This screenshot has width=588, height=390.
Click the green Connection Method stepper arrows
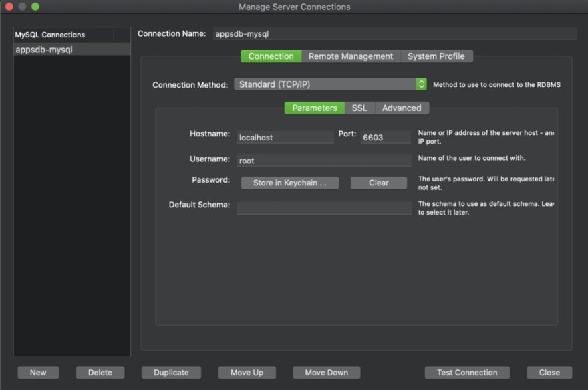pyautogui.click(x=421, y=84)
